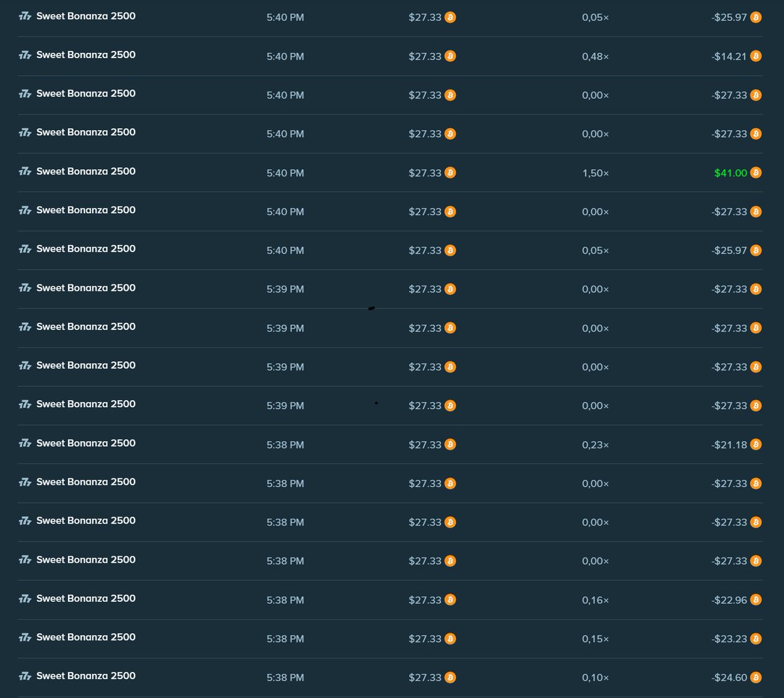Click the -$23.23 payout amount

click(729, 639)
